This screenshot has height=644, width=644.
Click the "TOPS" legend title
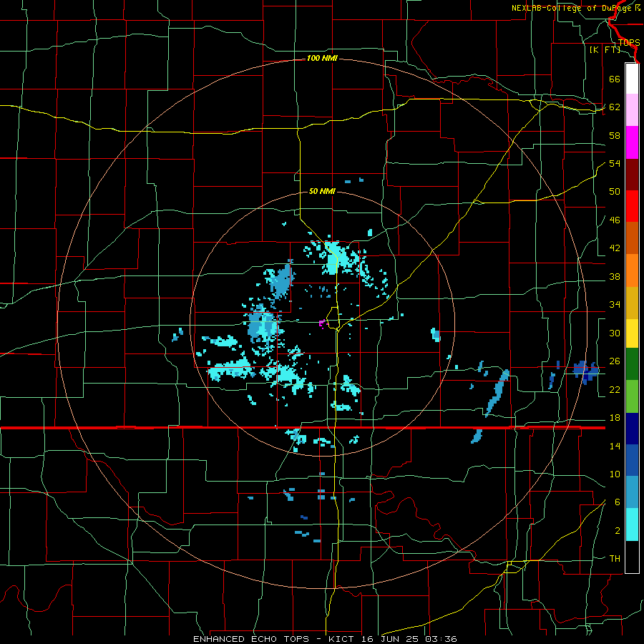click(x=629, y=43)
